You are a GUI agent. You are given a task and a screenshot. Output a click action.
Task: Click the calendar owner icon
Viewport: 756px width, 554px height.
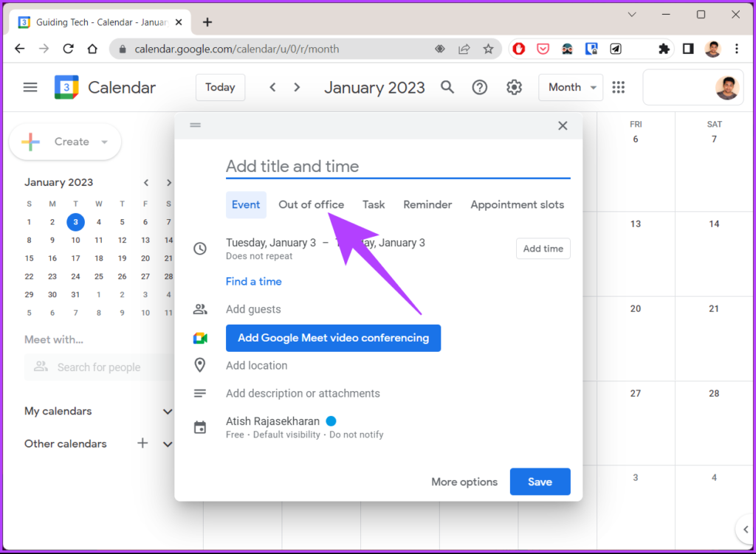tap(199, 427)
